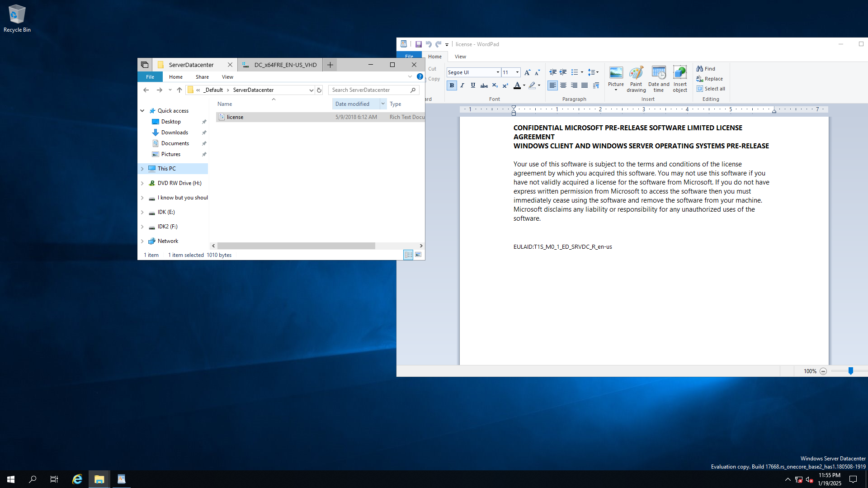Increase paragraph indent
The width and height of the screenshot is (868, 488).
tap(563, 72)
